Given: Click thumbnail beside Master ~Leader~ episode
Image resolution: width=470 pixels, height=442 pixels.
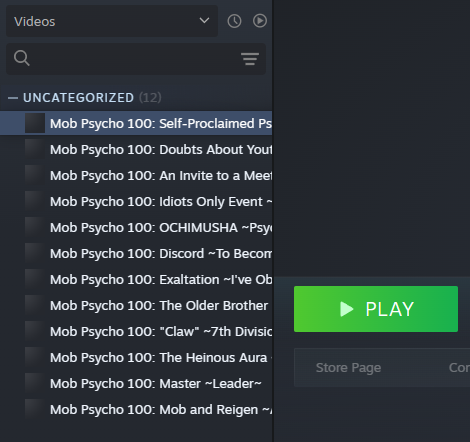Looking at the screenshot, I should 35,383.
